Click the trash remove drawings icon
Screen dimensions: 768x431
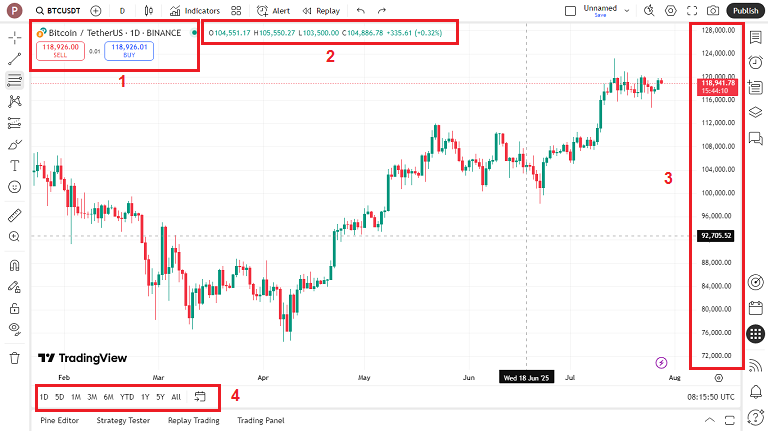pyautogui.click(x=15, y=357)
